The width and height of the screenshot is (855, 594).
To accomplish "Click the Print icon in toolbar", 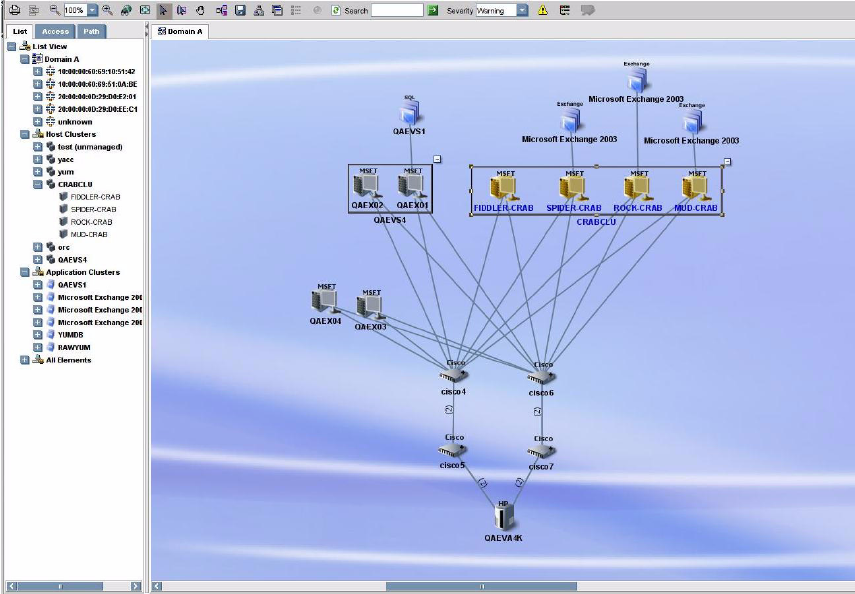I will coord(14,10).
